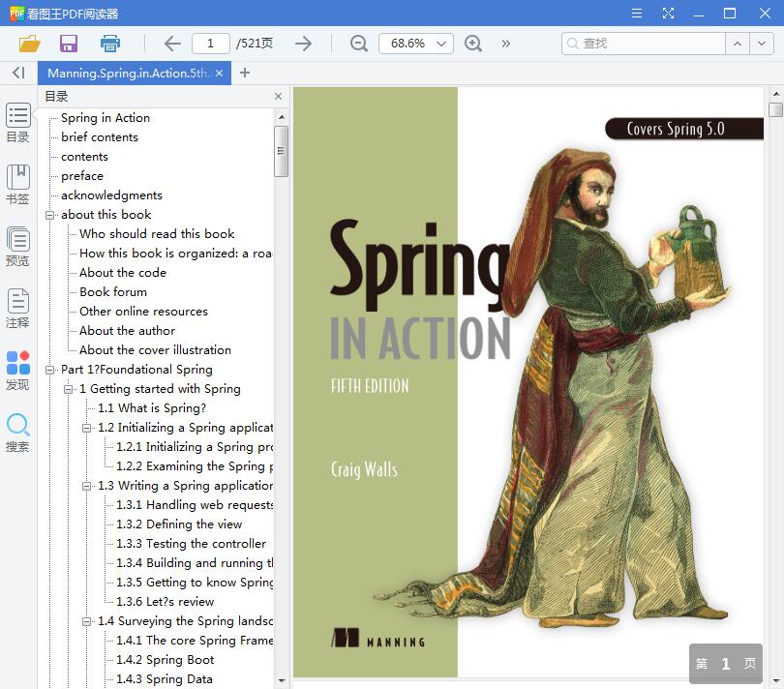Close the 目录 outline panel

pos(278,97)
